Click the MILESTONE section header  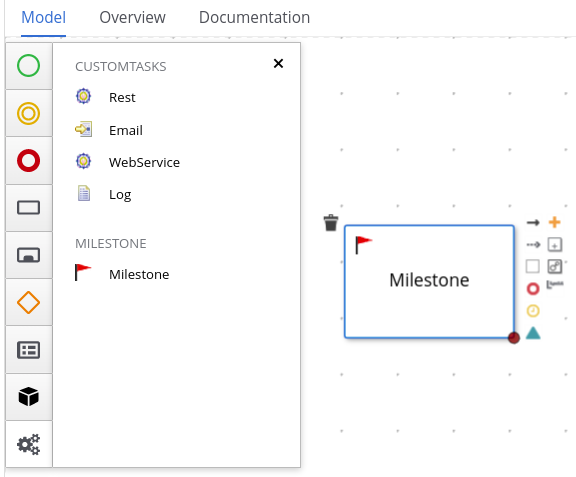click(111, 244)
